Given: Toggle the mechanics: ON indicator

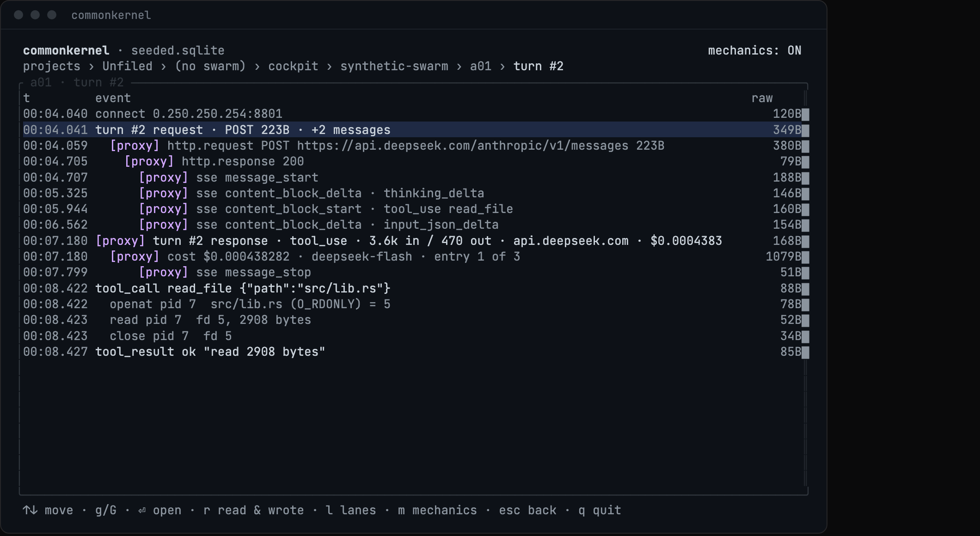Looking at the screenshot, I should coord(754,50).
